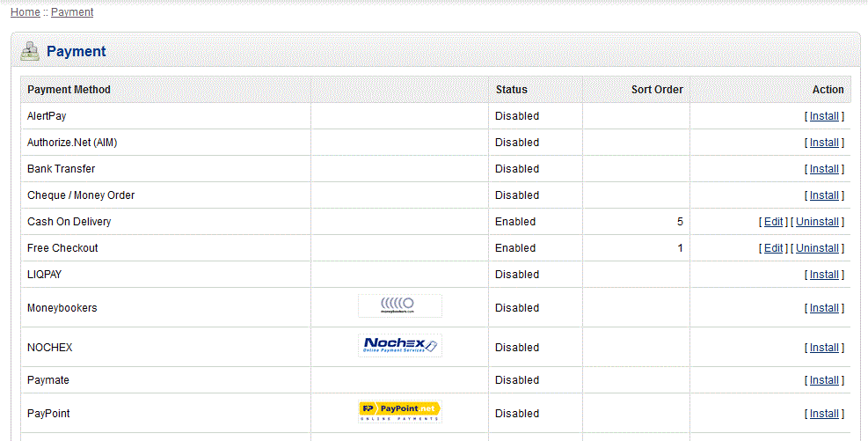Edit the Free Checkout method
This screenshot has width=868, height=441.
point(773,248)
